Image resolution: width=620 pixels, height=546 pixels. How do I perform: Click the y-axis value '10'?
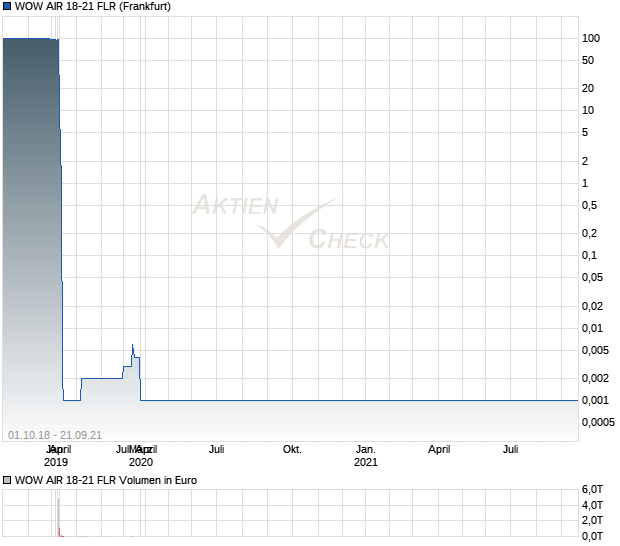[588, 110]
